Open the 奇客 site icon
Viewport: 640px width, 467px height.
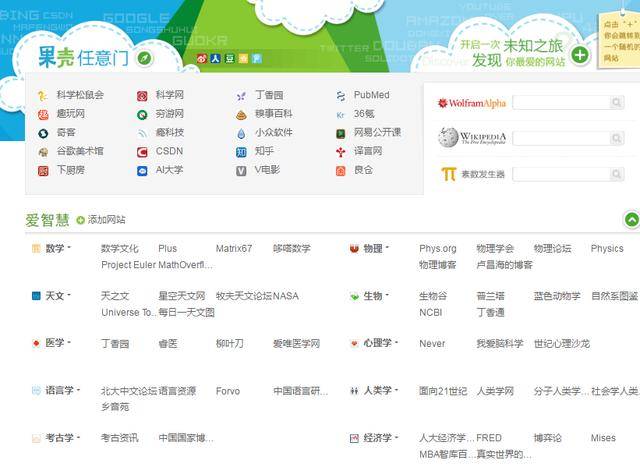pos(43,133)
